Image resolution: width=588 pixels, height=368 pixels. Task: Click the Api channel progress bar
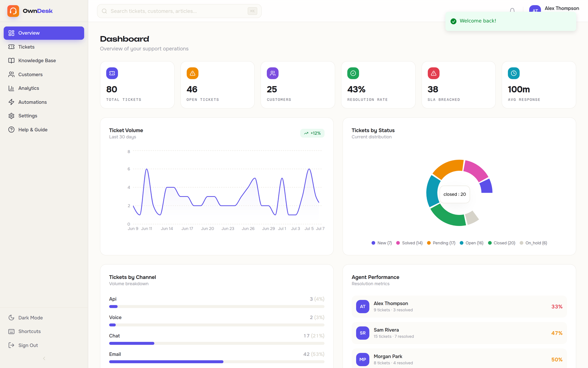click(217, 307)
